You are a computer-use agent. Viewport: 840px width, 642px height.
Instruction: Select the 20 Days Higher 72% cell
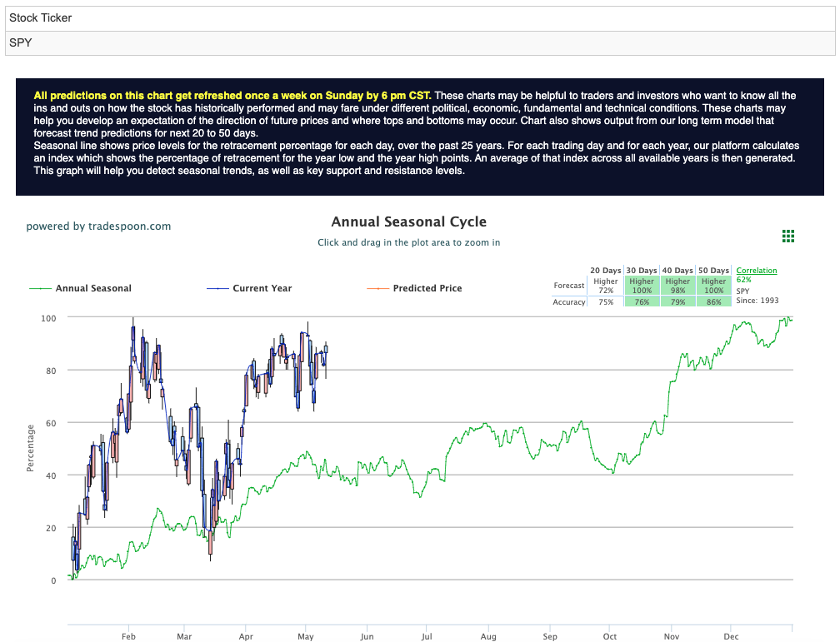(606, 286)
